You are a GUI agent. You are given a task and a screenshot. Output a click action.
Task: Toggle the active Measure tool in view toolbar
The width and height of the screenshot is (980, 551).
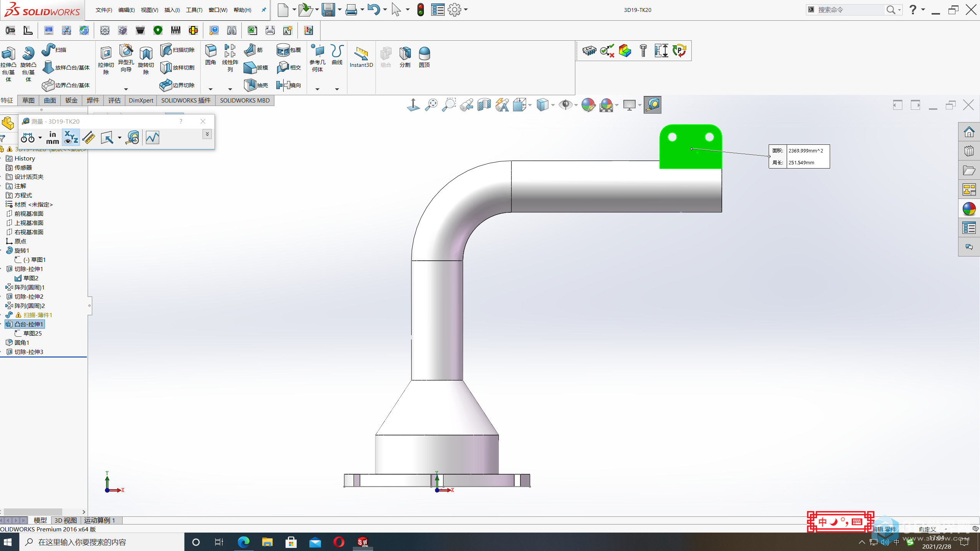652,105
